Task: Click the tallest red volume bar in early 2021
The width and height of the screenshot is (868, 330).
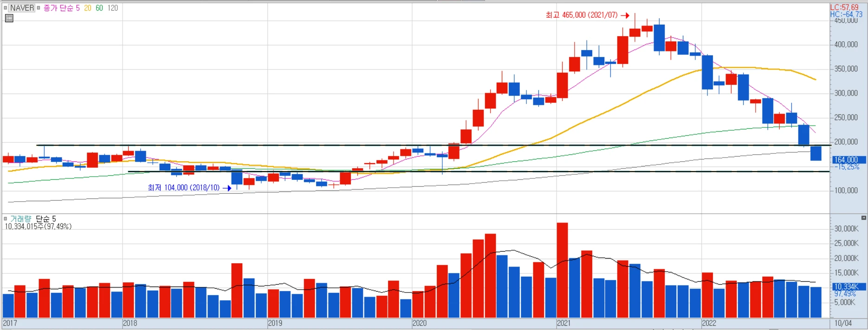Action: coord(562,270)
